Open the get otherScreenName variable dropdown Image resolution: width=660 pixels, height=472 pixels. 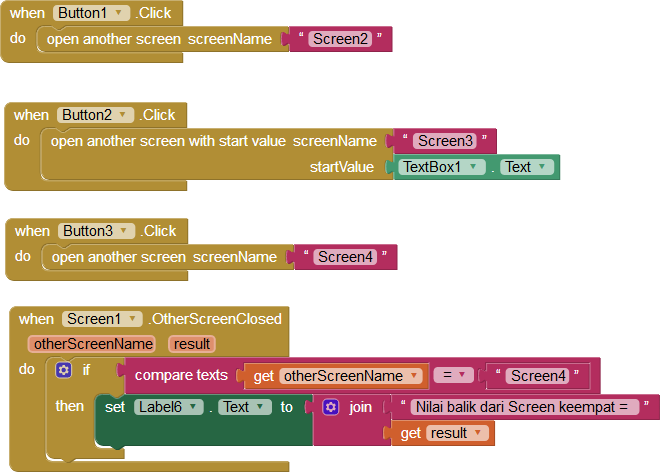tap(415, 376)
